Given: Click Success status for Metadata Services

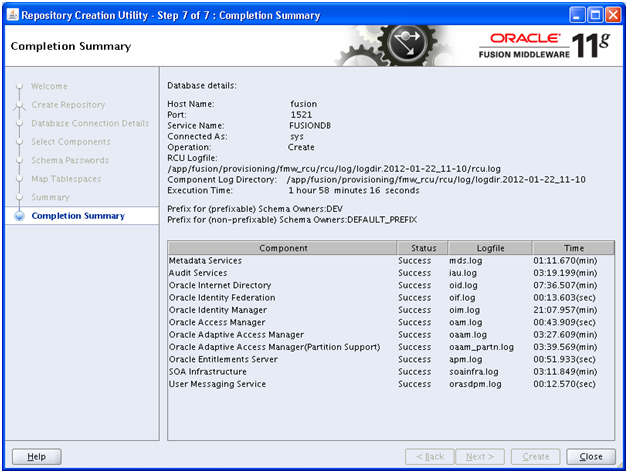Looking at the screenshot, I should pyautogui.click(x=415, y=261).
